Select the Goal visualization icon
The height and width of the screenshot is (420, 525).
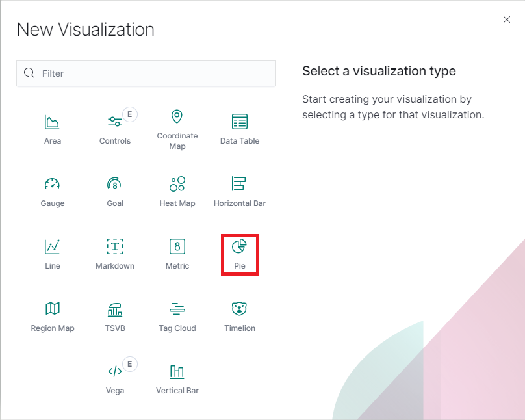115,185
